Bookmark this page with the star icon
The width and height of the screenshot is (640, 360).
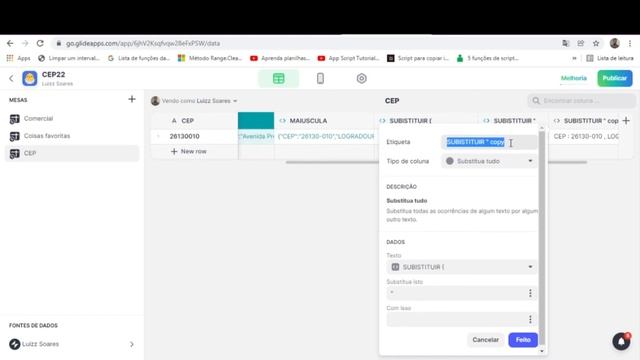click(x=596, y=43)
